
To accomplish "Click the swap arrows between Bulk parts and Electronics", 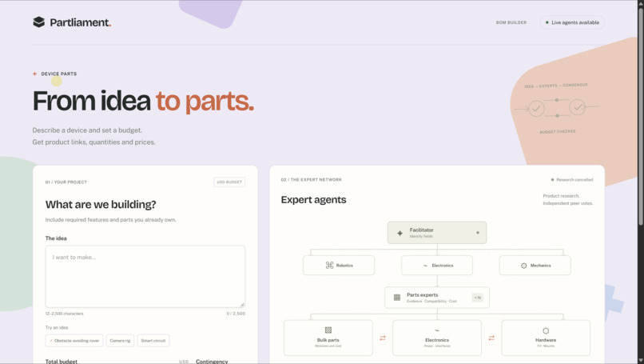I will [383, 338].
